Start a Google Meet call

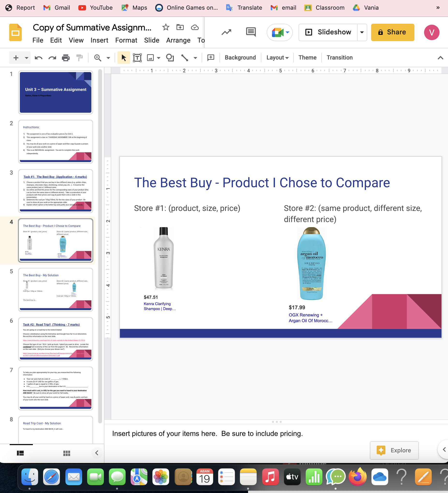tap(278, 32)
